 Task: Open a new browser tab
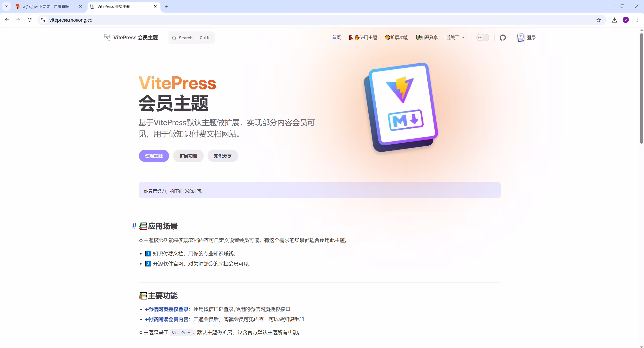click(167, 6)
